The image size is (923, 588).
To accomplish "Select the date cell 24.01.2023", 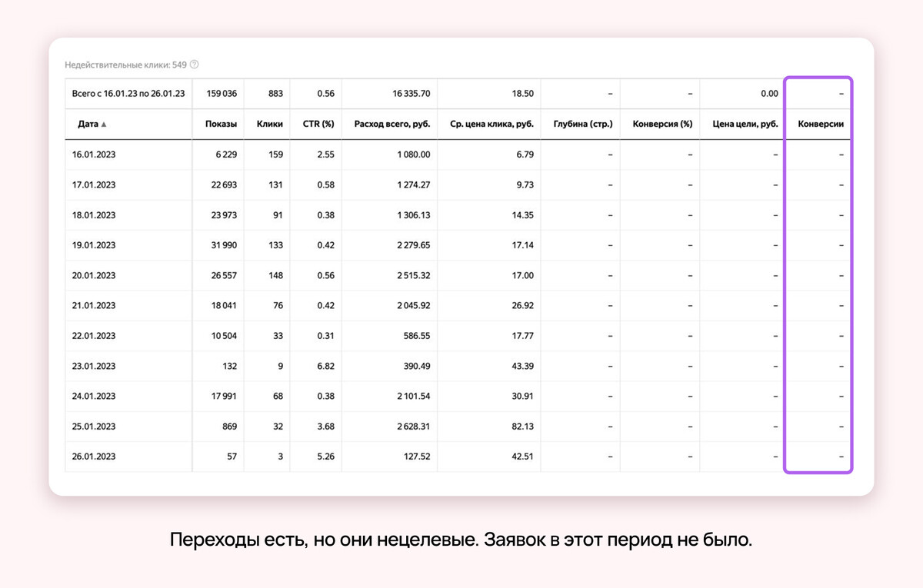I will 94,396.
